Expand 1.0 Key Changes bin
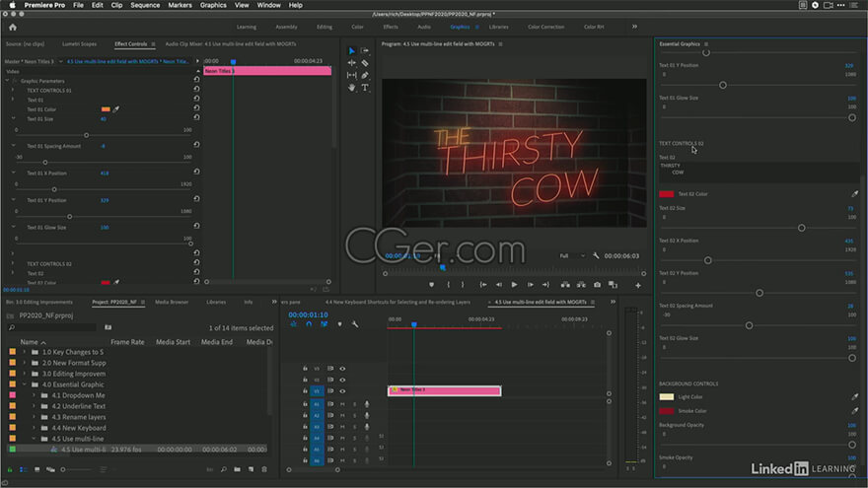Screen dimensions: 868x488 tap(25, 352)
